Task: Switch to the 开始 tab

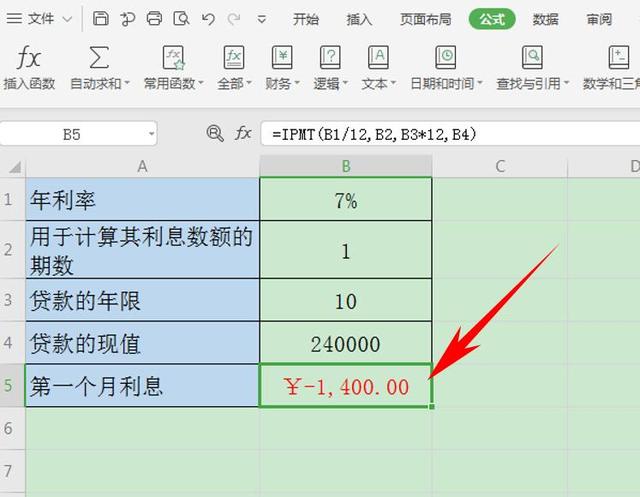Action: tap(305, 19)
